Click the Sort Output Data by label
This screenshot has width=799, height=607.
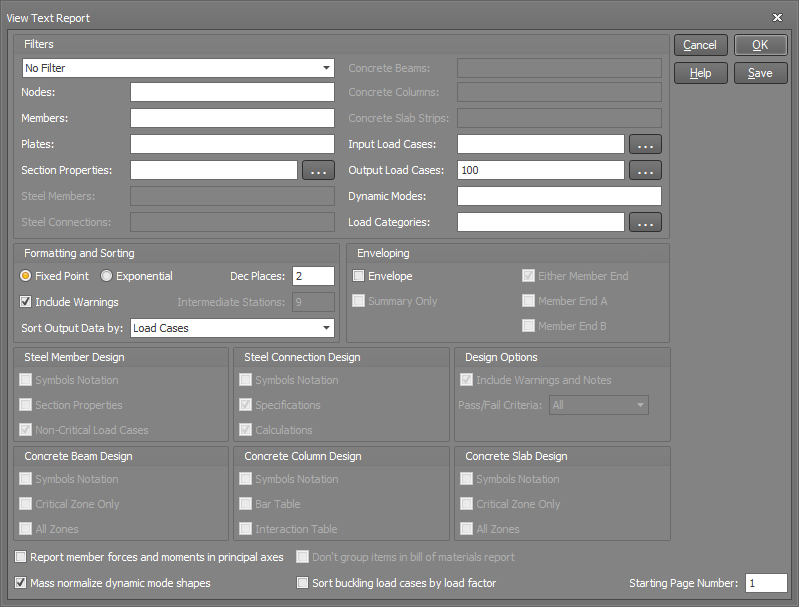(72, 328)
